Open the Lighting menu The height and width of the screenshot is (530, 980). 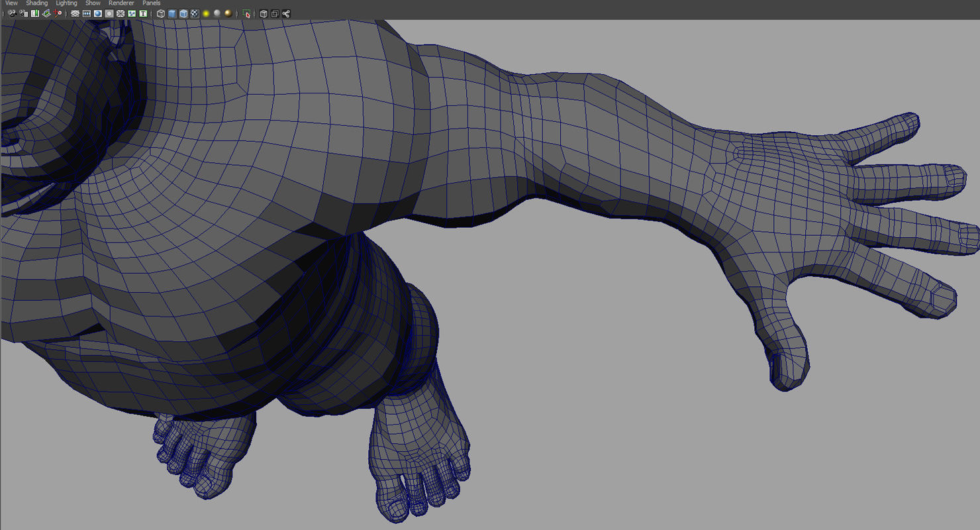[66, 3]
